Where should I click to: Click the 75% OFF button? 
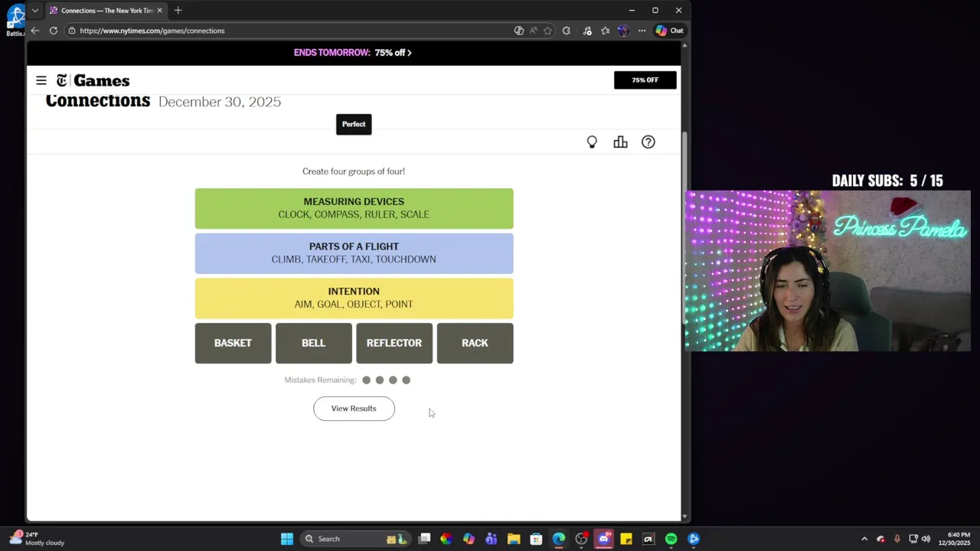[x=645, y=80]
